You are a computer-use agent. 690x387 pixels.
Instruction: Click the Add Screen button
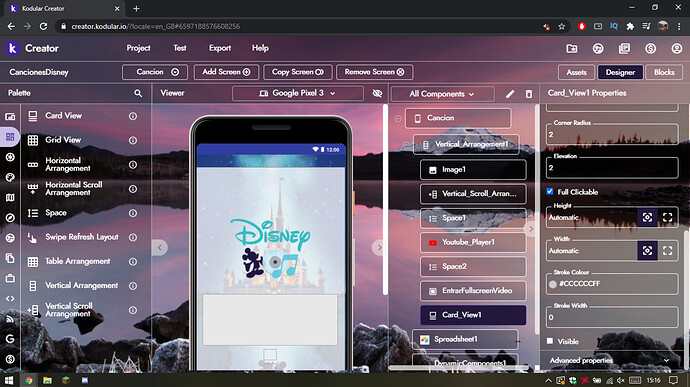tap(226, 72)
